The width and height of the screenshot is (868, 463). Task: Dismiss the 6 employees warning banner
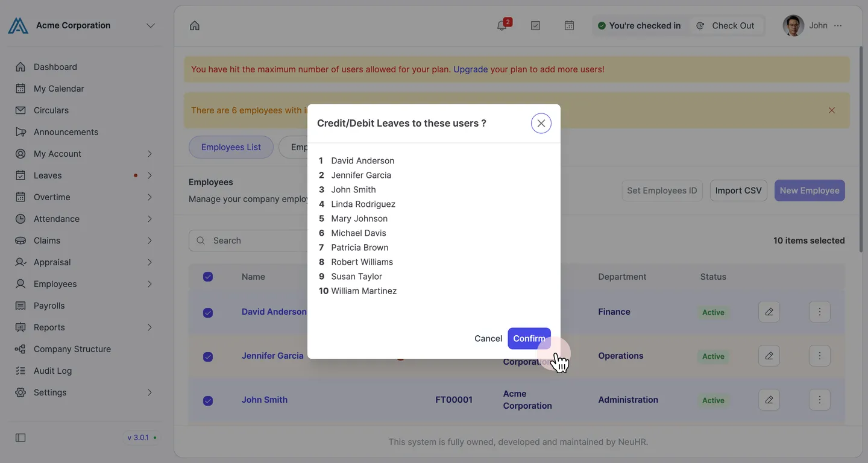(832, 110)
